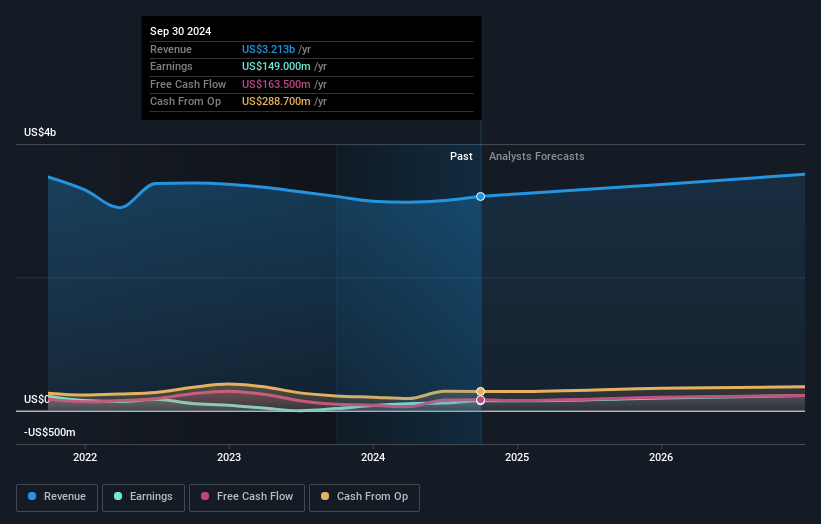Click the 2022 x-axis label

pyautogui.click(x=85, y=457)
